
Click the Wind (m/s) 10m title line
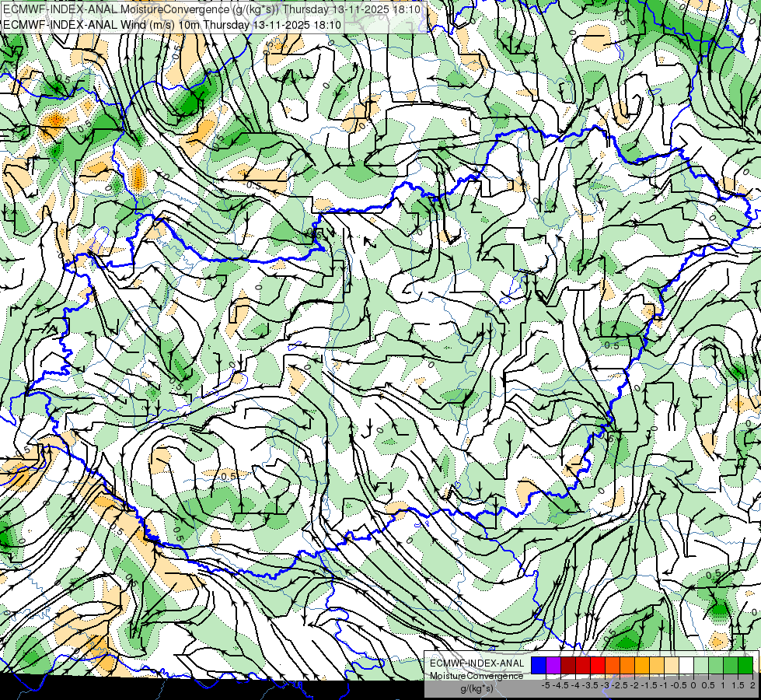[173, 25]
